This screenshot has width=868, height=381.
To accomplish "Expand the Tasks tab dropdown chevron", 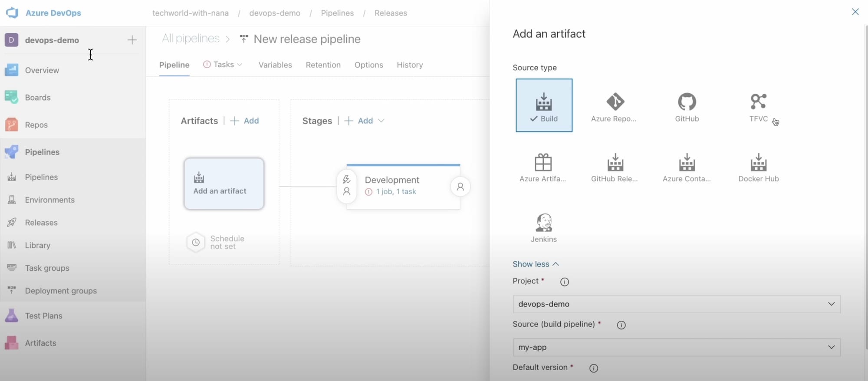I will point(240,65).
